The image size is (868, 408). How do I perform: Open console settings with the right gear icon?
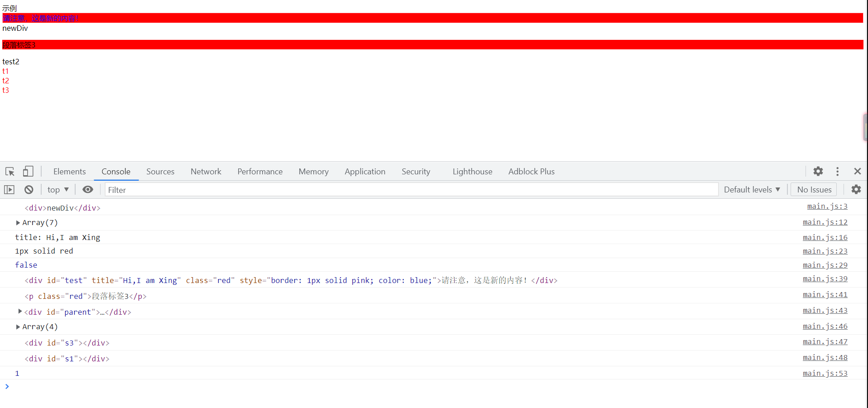click(856, 189)
